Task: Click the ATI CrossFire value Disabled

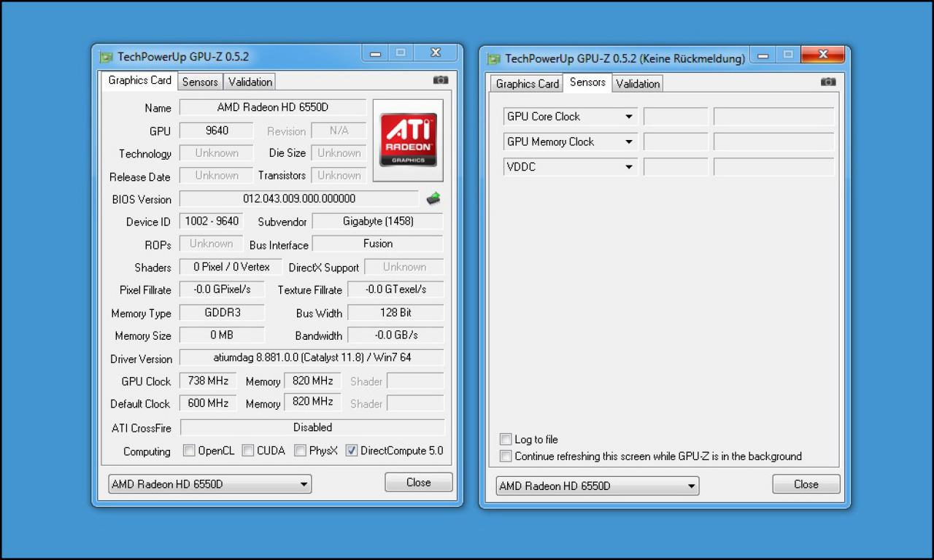Action: coord(312,427)
